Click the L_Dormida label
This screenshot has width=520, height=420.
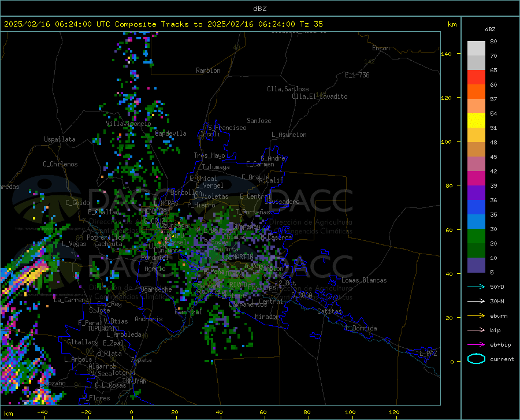pyautogui.click(x=361, y=328)
